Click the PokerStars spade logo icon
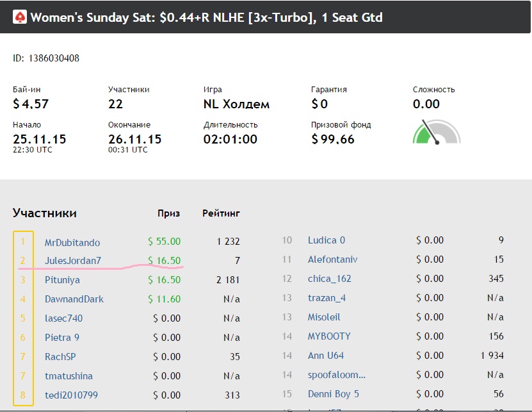This screenshot has width=532, height=412. (20, 17)
